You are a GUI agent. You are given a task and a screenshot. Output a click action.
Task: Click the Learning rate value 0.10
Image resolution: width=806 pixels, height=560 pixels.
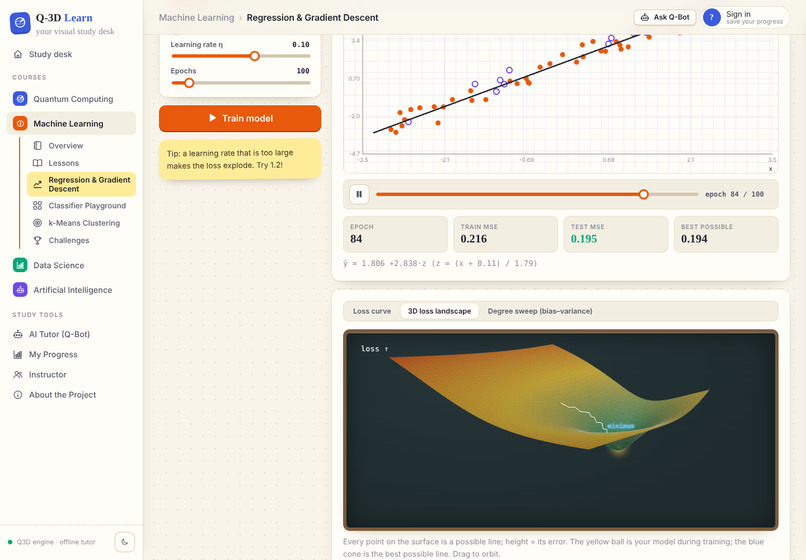coord(301,45)
